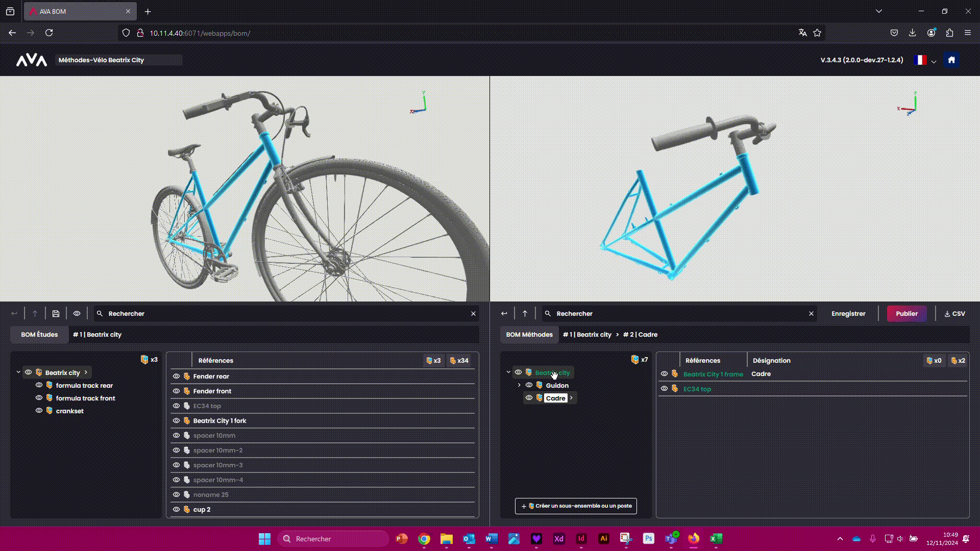The height and width of the screenshot is (551, 980).
Task: Clear the left search field
Action: [x=473, y=314]
